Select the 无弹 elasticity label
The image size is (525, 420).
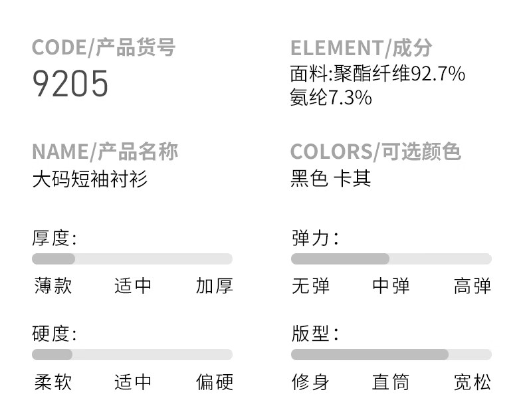tap(310, 286)
